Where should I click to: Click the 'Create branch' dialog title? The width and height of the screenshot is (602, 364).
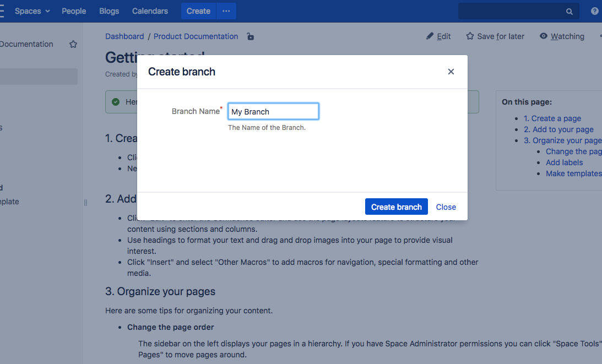pyautogui.click(x=182, y=72)
